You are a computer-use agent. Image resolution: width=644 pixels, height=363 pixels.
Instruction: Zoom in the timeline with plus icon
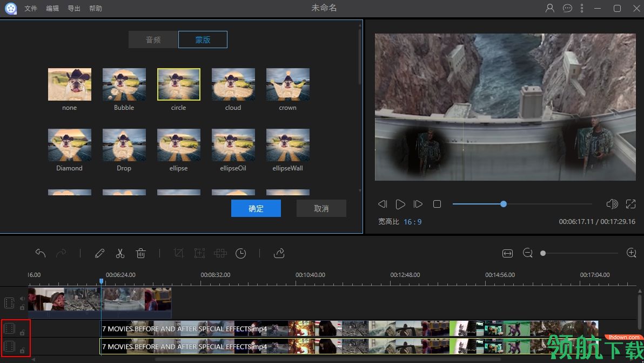(x=632, y=253)
